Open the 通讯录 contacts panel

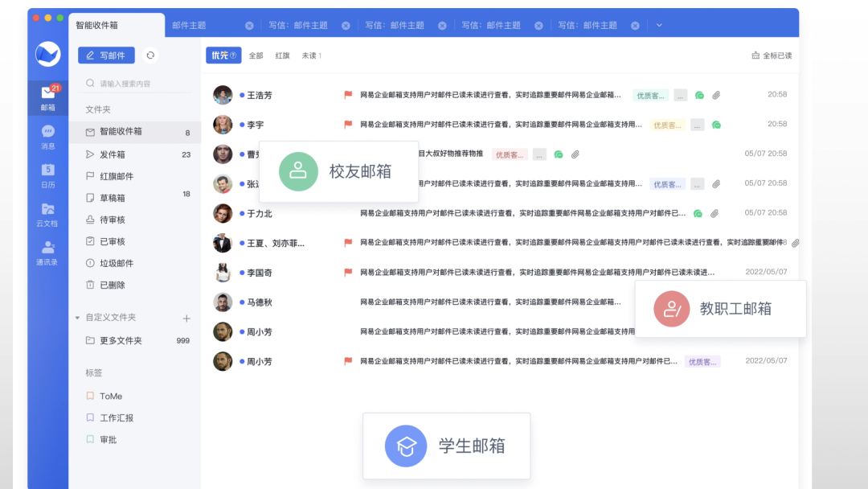point(47,253)
